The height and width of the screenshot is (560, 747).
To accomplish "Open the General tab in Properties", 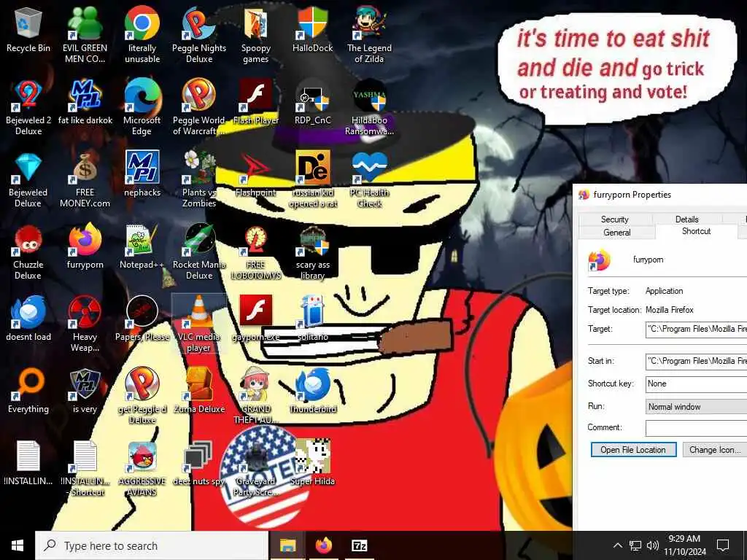I will 616,233.
